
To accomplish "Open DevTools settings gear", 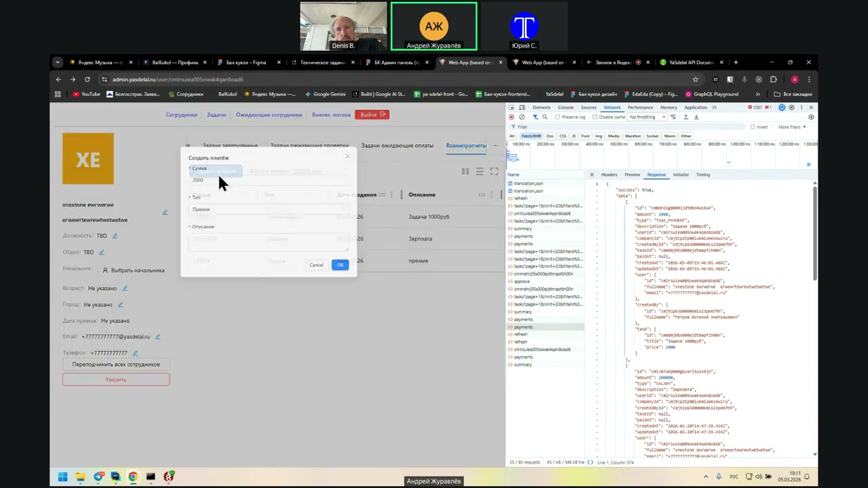I will point(791,108).
